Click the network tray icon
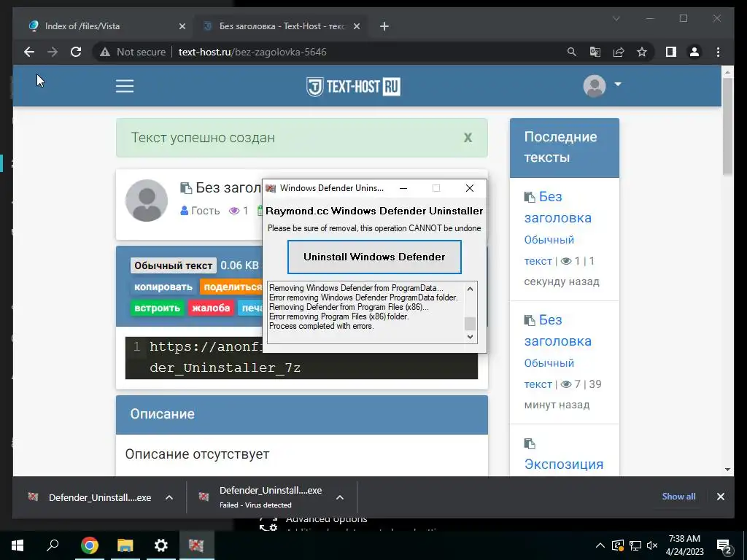Viewport: 747px width, 560px height. tap(635, 545)
